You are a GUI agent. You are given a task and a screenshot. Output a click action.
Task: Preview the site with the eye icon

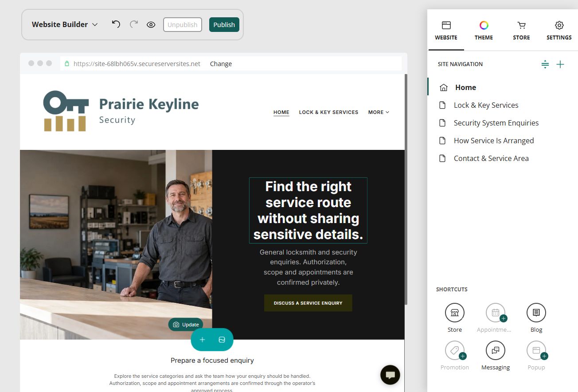(151, 25)
